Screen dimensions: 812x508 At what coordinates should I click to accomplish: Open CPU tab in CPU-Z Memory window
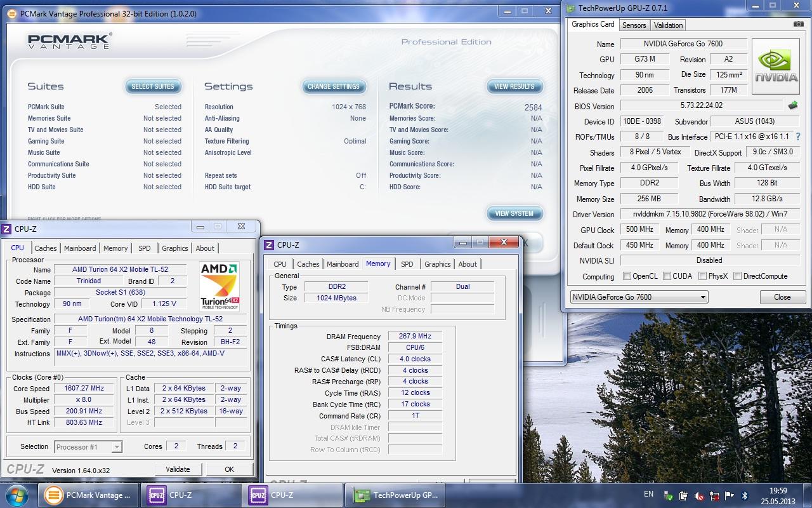tap(280, 264)
